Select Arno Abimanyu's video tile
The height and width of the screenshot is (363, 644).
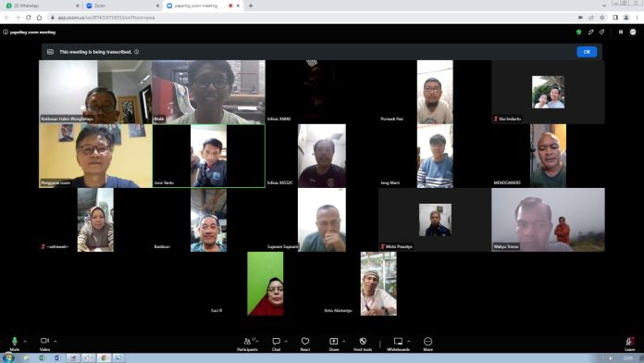coord(378,283)
